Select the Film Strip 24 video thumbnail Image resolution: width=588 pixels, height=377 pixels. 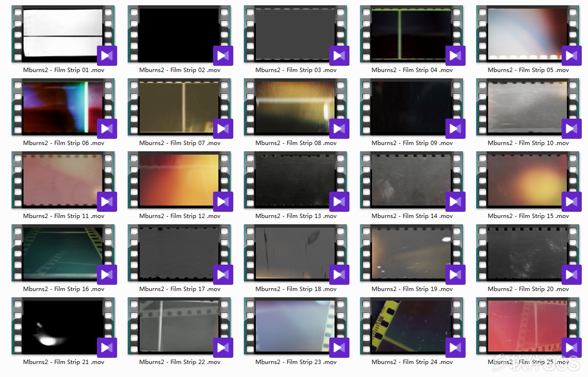pyautogui.click(x=412, y=326)
